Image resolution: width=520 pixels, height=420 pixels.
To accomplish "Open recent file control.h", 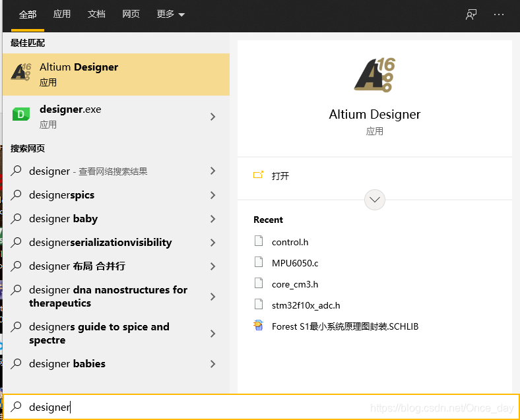I will (290, 242).
